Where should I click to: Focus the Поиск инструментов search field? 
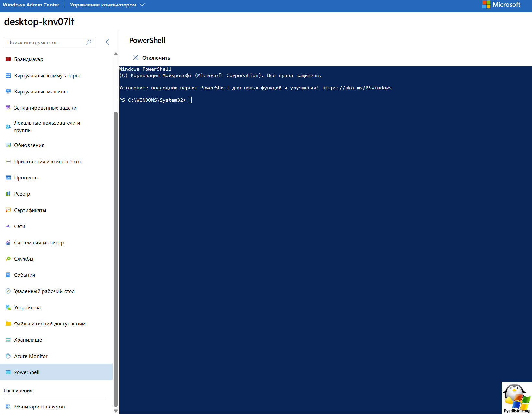coord(50,42)
